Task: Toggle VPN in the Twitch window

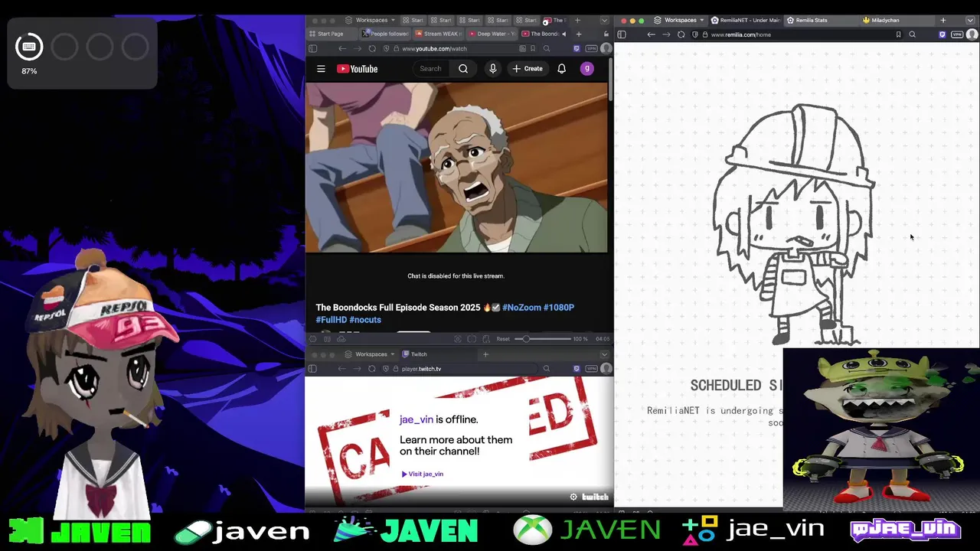Action: tap(591, 369)
